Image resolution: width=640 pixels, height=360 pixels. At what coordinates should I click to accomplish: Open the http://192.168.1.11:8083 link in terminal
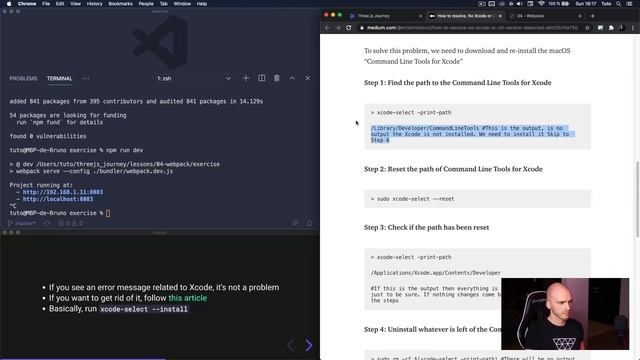[x=63, y=192]
